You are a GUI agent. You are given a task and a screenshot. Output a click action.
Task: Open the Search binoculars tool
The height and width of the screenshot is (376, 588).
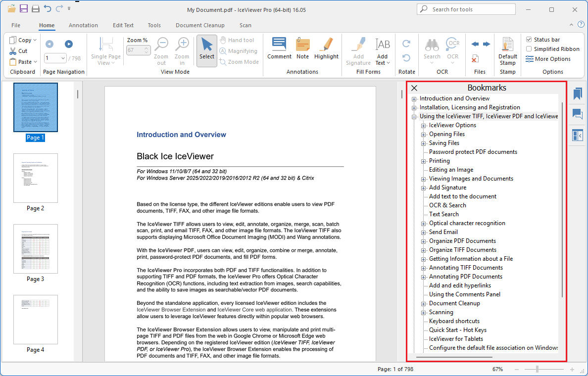click(432, 50)
